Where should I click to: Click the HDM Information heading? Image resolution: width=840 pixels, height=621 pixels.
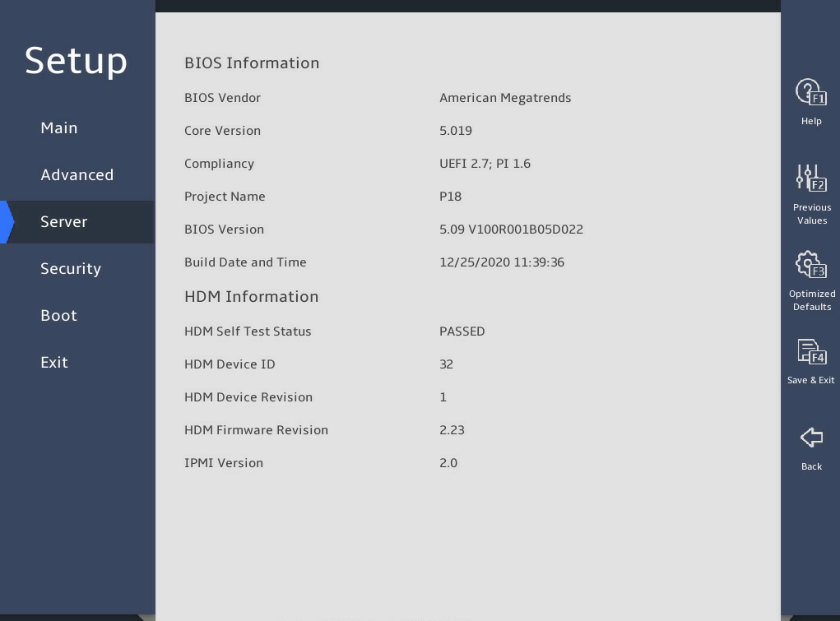pyautogui.click(x=251, y=297)
